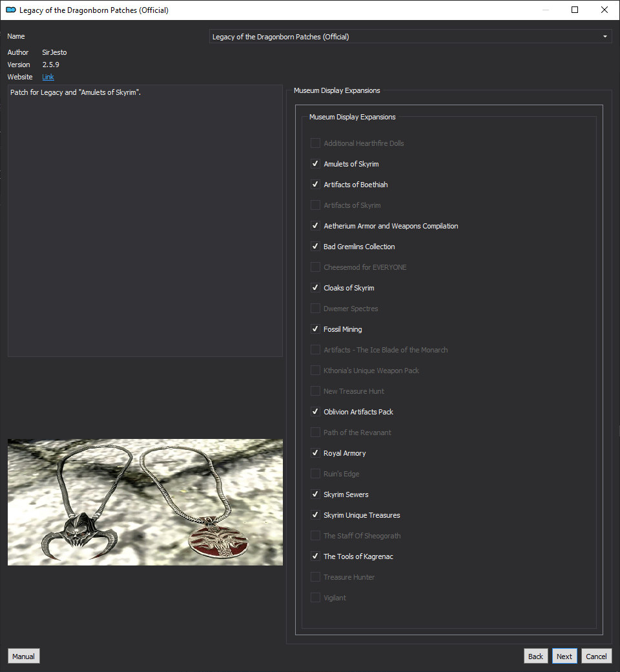Image resolution: width=620 pixels, height=672 pixels.
Task: Click The Staff Of Sheogorath checkbox
Action: 315,535
